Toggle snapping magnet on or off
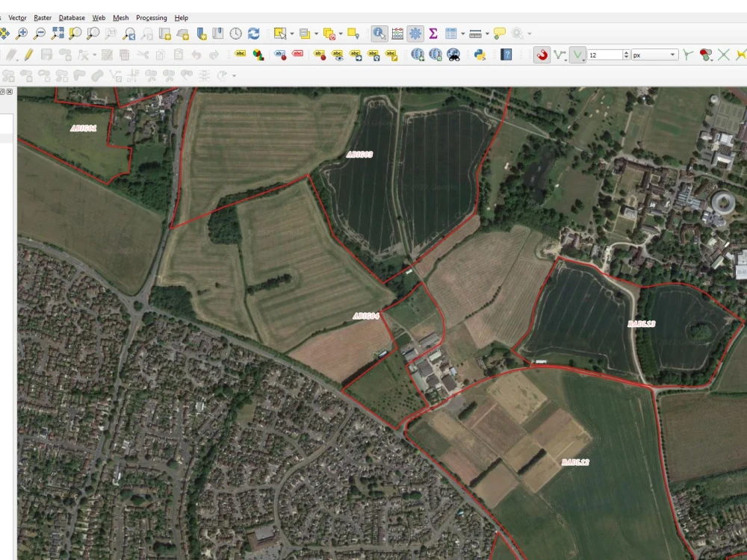This screenshot has height=560, width=747. coord(542,55)
